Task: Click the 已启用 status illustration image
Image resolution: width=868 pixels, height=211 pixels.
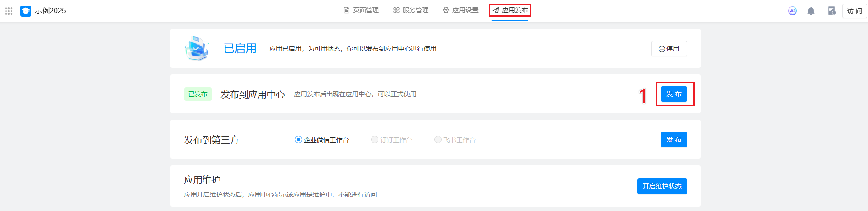Action: tap(197, 48)
